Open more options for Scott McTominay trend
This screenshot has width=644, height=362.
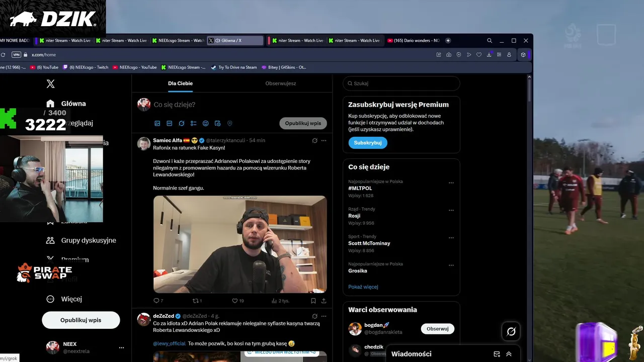click(451, 238)
